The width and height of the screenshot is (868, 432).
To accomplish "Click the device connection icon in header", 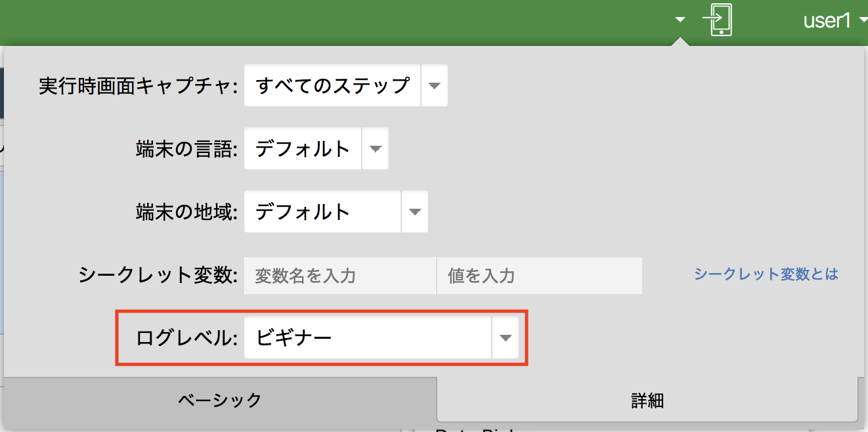I will (717, 20).
